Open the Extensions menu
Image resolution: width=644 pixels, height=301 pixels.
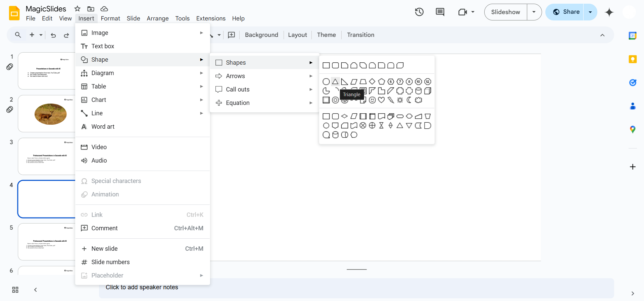coord(211,18)
